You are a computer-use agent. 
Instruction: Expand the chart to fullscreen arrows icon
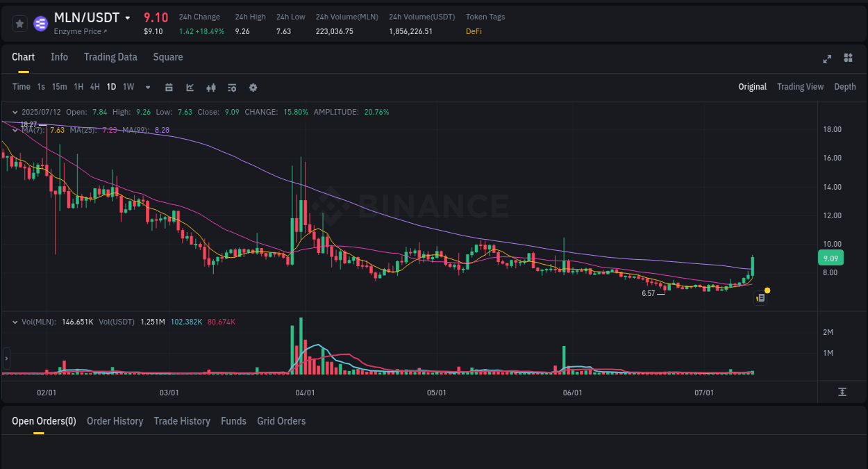(x=827, y=59)
